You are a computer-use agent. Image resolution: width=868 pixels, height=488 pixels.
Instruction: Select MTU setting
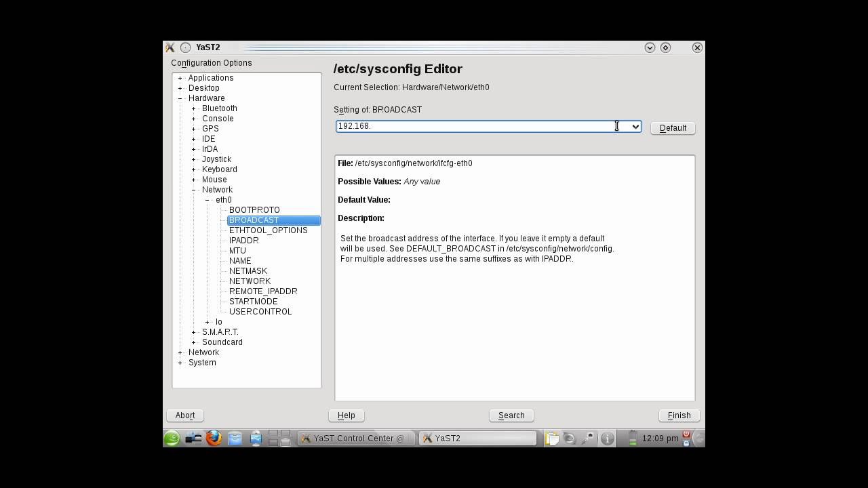237,251
